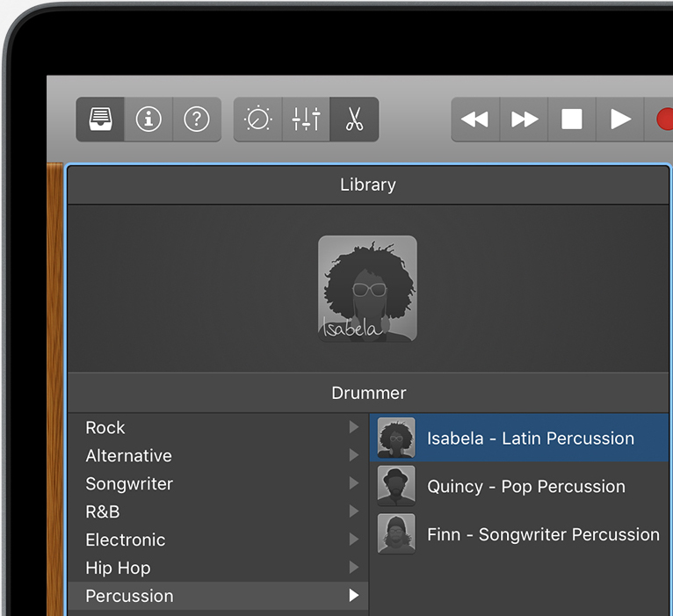The height and width of the screenshot is (616, 673).
Task: Expand R&B genre disclosure arrow
Action: [x=354, y=511]
